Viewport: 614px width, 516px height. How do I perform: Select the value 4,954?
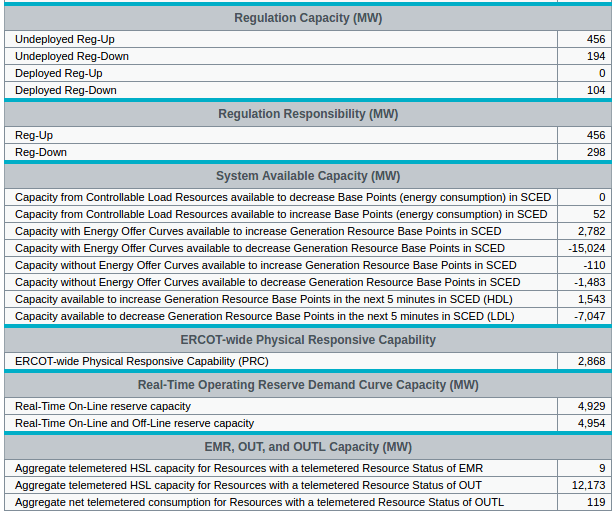[591, 424]
